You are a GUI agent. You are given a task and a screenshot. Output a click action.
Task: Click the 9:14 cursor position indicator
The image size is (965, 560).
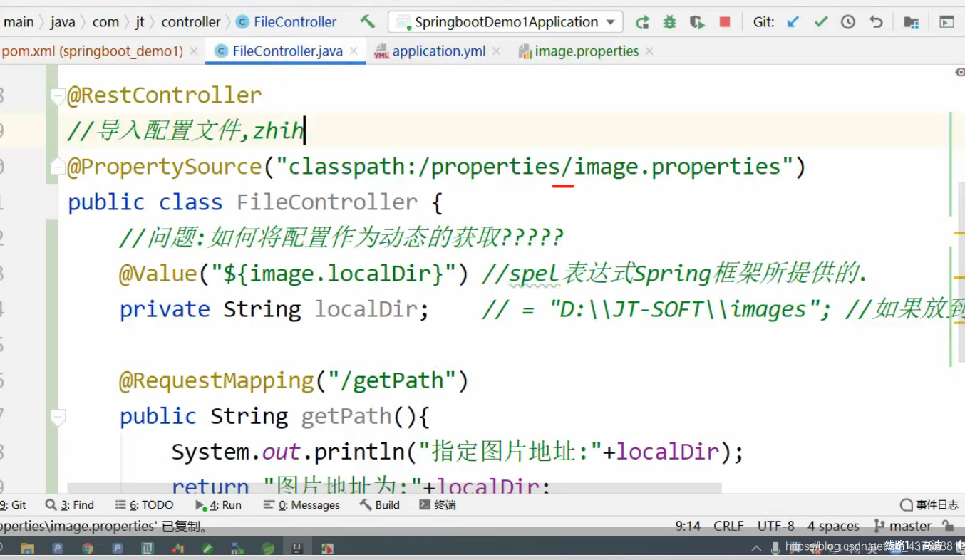[688, 526]
